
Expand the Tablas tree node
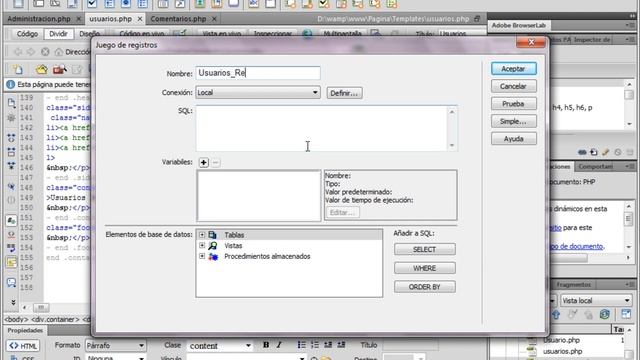point(202,235)
